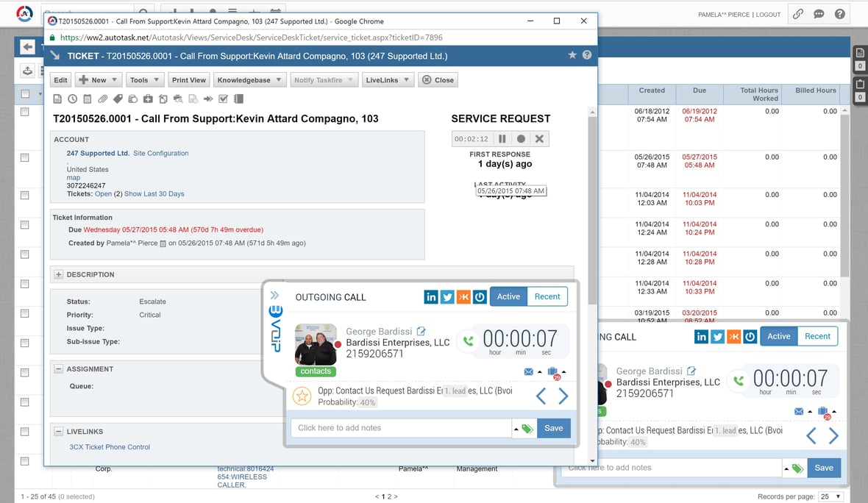
Task: Click the ticket window vertical scrollbar
Action: click(591, 210)
